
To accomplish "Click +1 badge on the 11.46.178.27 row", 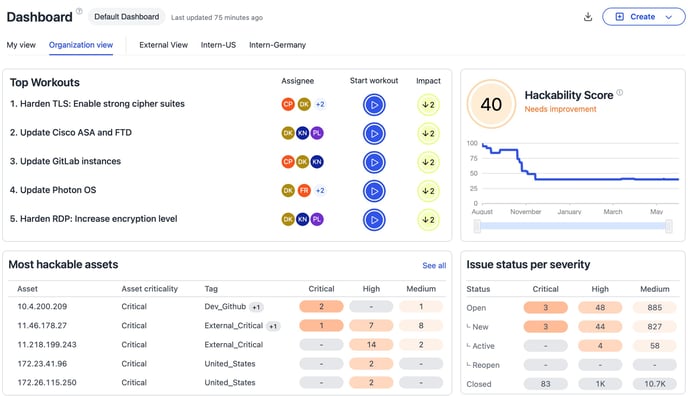I will 273,326.
